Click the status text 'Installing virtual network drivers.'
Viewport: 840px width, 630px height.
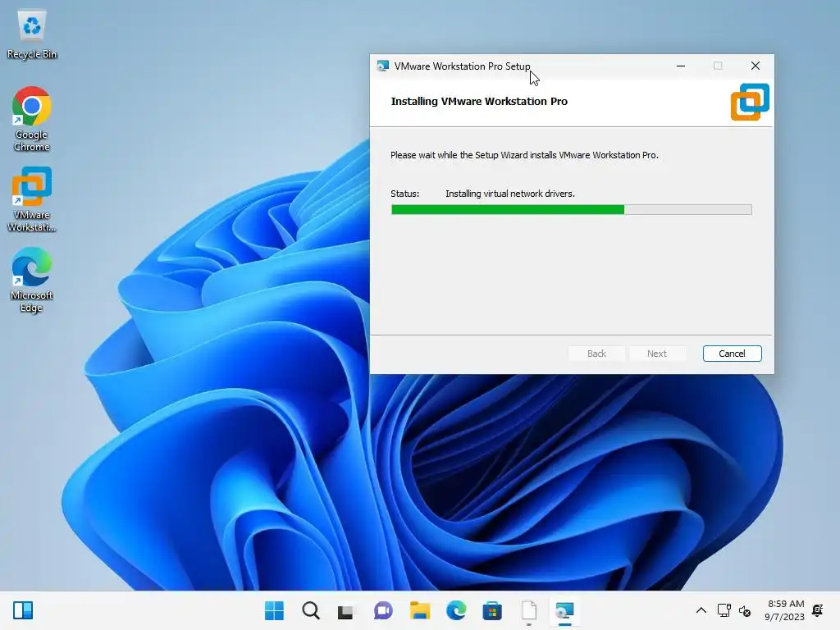pyautogui.click(x=510, y=194)
